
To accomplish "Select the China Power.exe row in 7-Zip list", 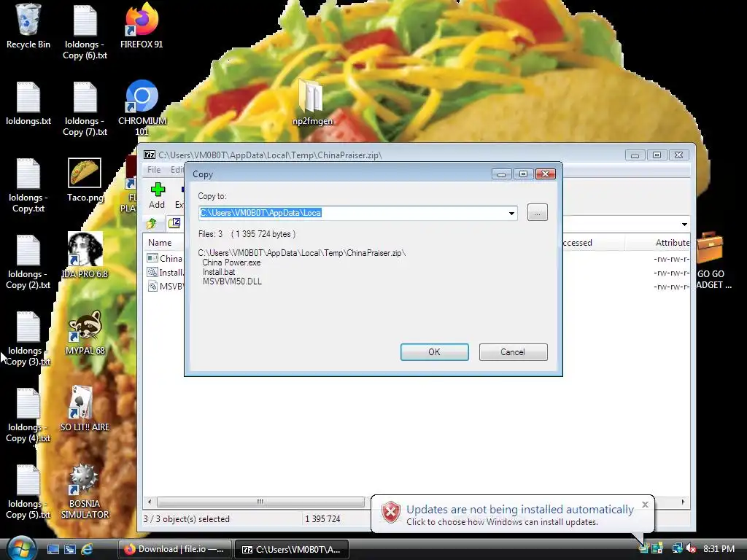I will 165,259.
